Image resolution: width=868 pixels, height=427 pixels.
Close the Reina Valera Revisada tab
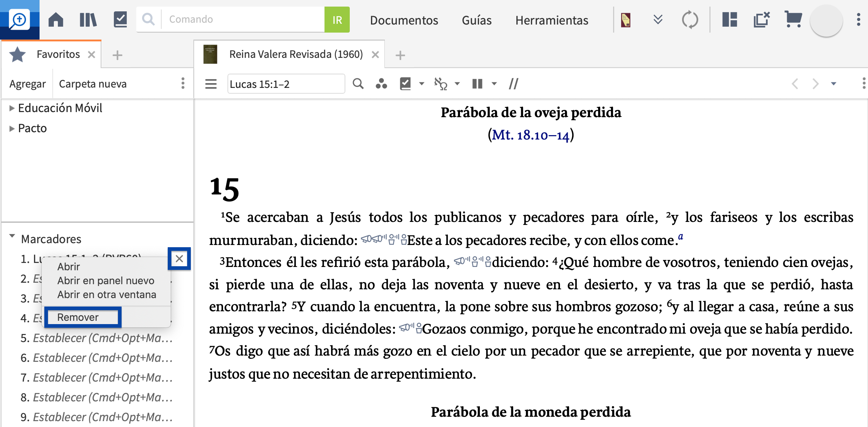point(375,55)
